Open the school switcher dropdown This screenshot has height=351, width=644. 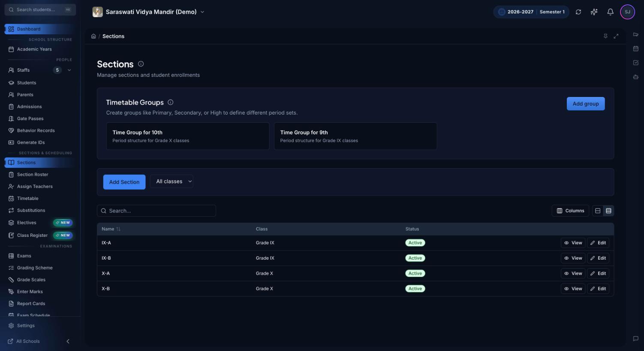(148, 12)
